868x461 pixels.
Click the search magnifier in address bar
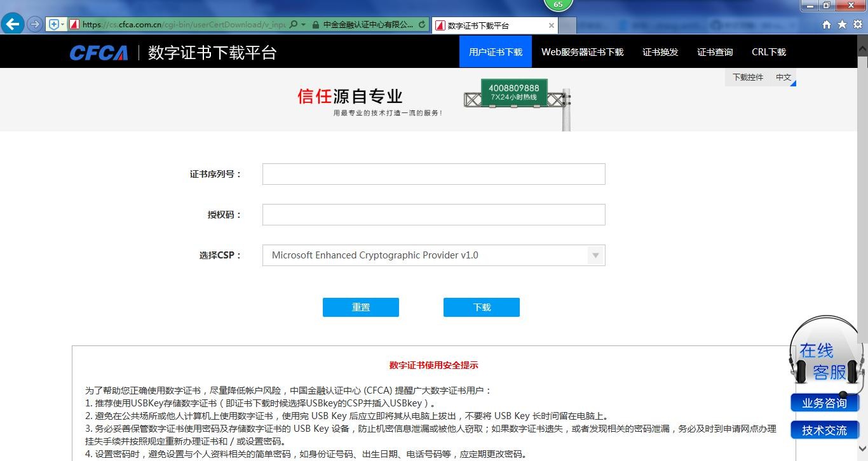293,25
